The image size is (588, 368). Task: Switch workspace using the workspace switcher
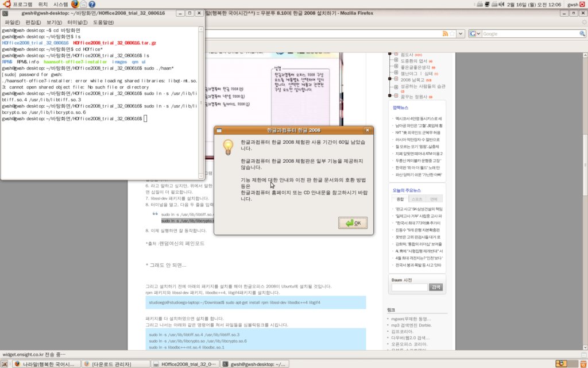tap(566, 363)
